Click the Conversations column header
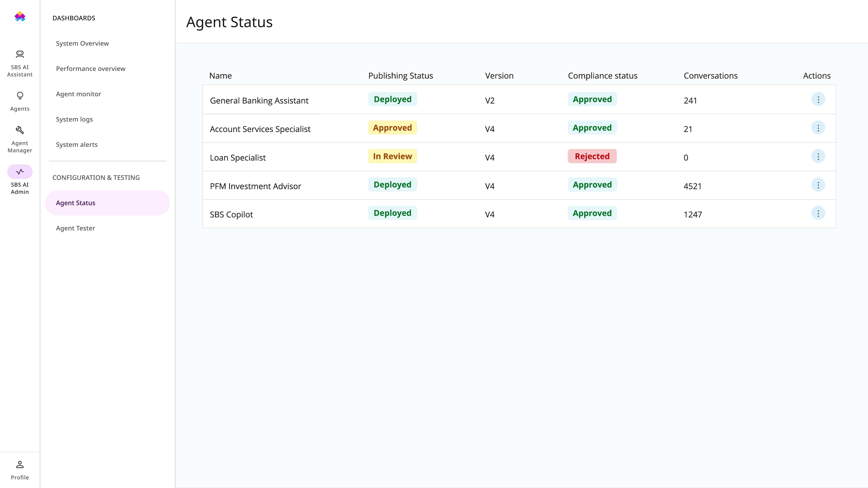The height and width of the screenshot is (488, 868). (711, 76)
